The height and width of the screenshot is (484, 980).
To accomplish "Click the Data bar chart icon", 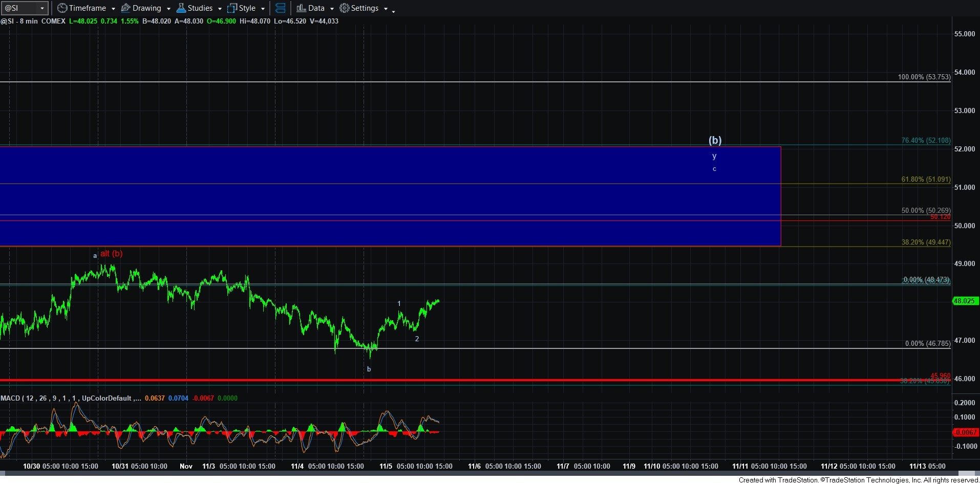I will coord(301,8).
